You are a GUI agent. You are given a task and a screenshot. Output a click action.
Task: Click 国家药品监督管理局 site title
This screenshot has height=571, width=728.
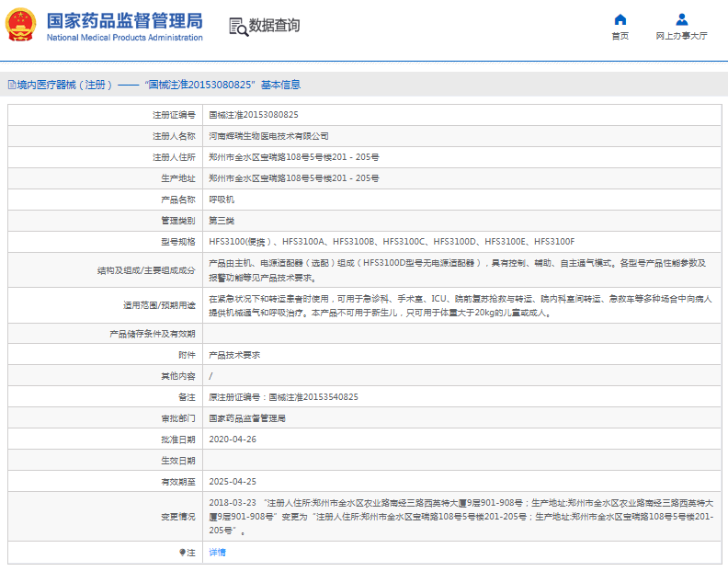point(124,21)
